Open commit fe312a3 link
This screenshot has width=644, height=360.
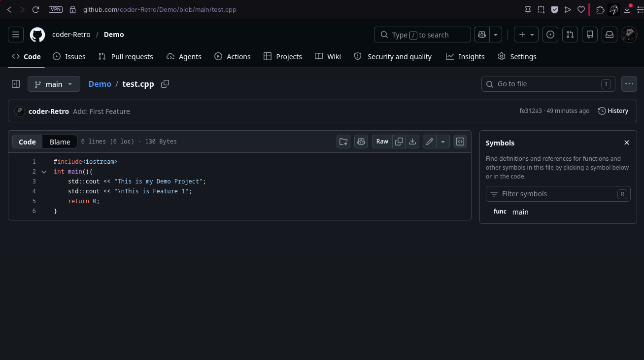coord(531,111)
